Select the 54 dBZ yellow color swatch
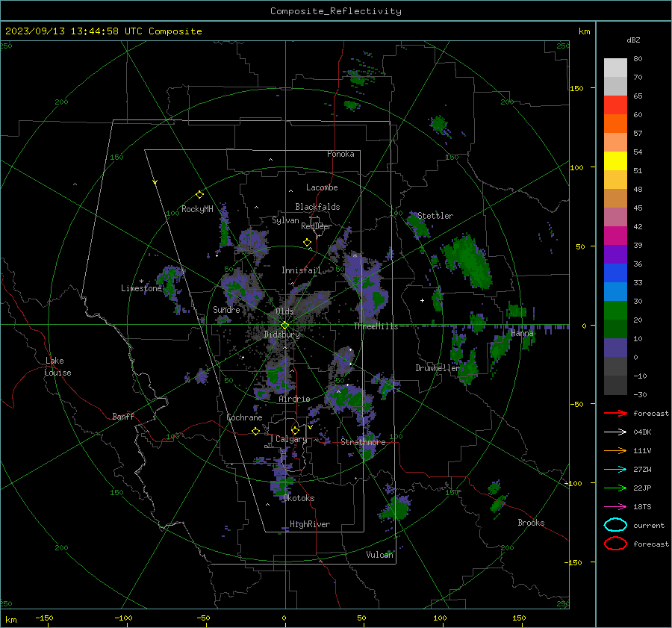 coord(615,161)
